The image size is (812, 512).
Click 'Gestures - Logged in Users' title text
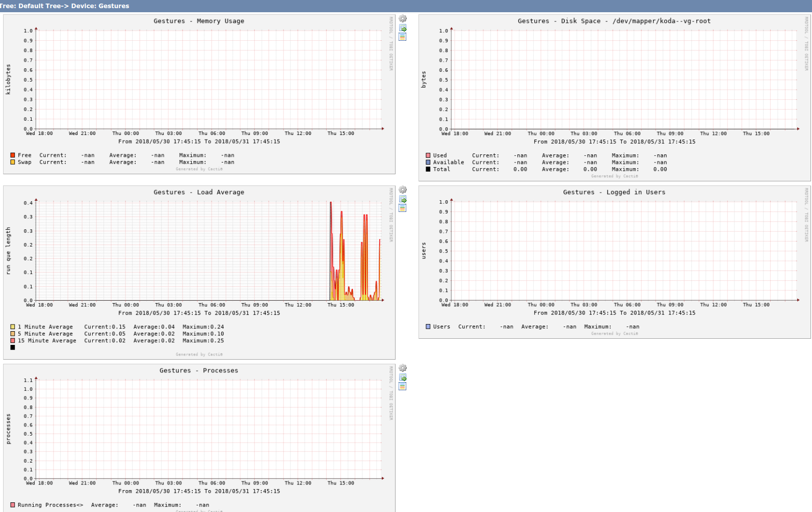(614, 192)
